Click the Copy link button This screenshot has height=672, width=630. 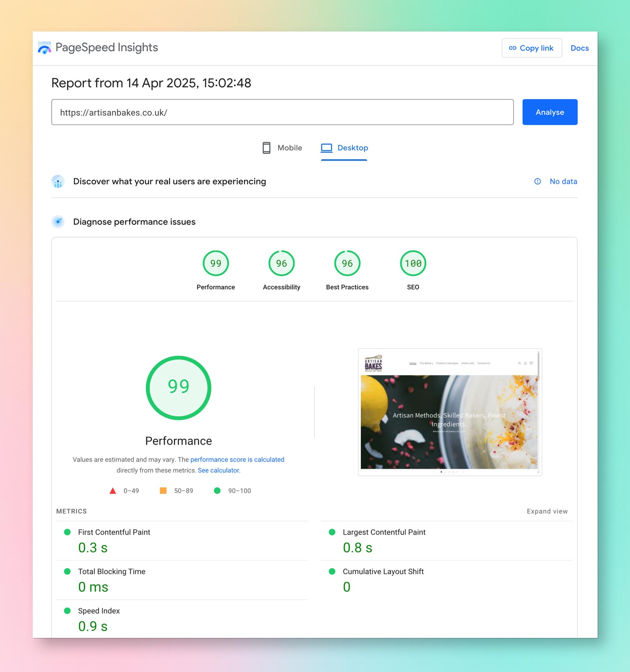(x=531, y=48)
